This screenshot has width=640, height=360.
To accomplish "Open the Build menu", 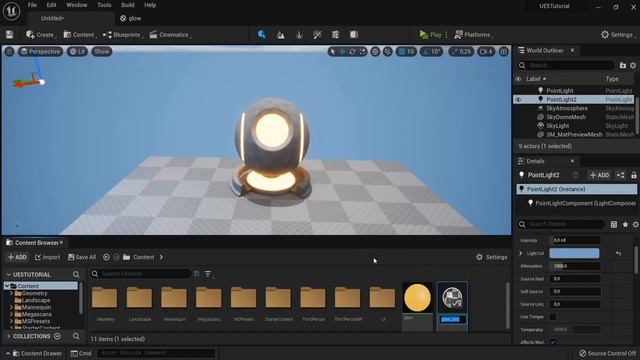I will [x=128, y=5].
